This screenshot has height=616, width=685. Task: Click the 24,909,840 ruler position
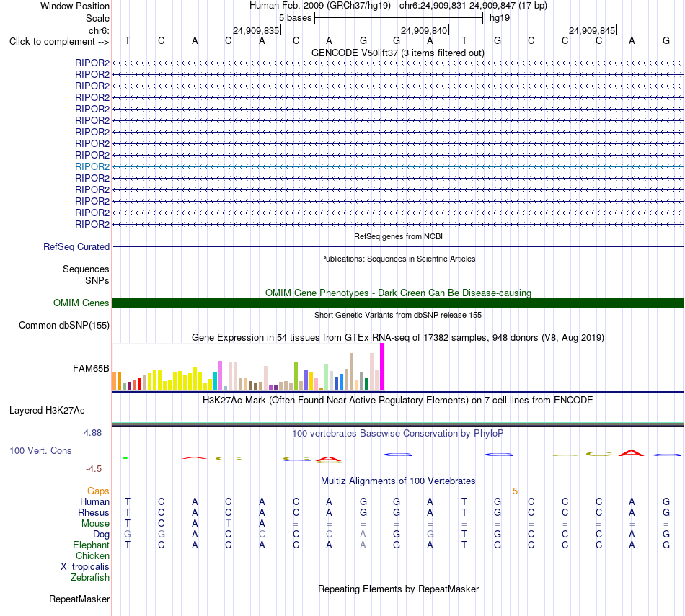pyautogui.click(x=424, y=30)
